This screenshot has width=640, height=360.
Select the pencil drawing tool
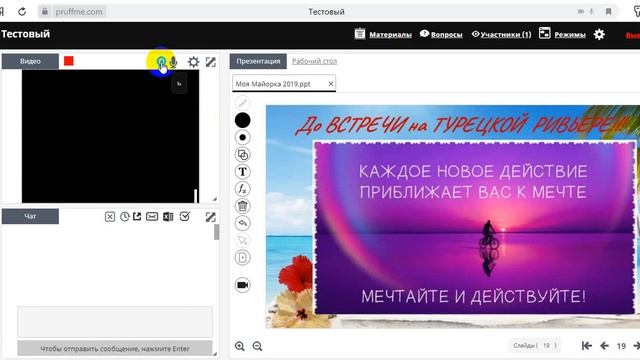pos(242,102)
